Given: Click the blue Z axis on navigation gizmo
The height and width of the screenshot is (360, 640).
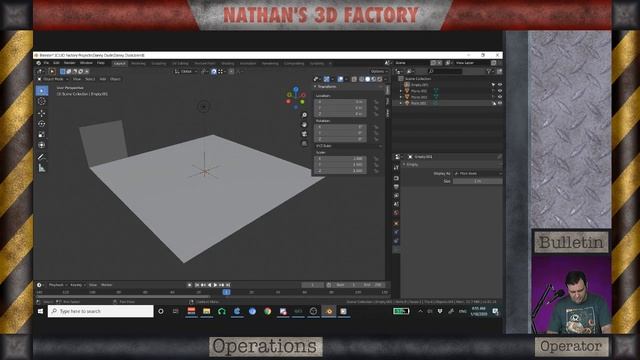Looking at the screenshot, I should pos(296,89).
